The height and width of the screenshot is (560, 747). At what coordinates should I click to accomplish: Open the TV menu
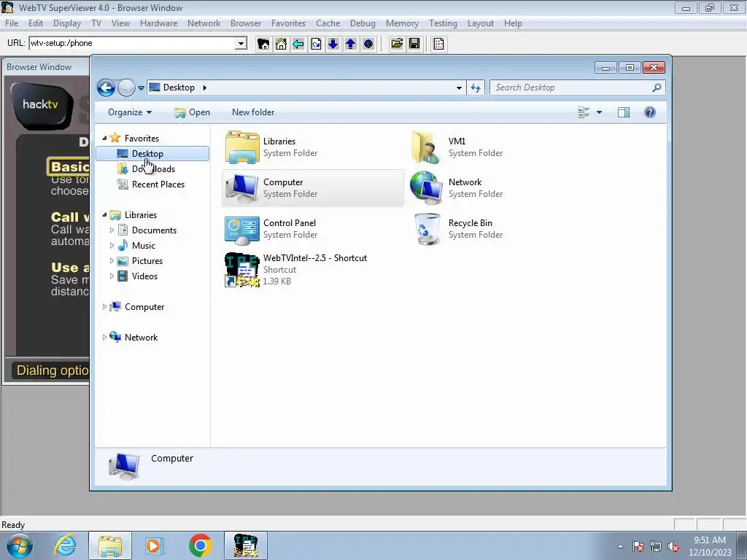click(x=96, y=23)
